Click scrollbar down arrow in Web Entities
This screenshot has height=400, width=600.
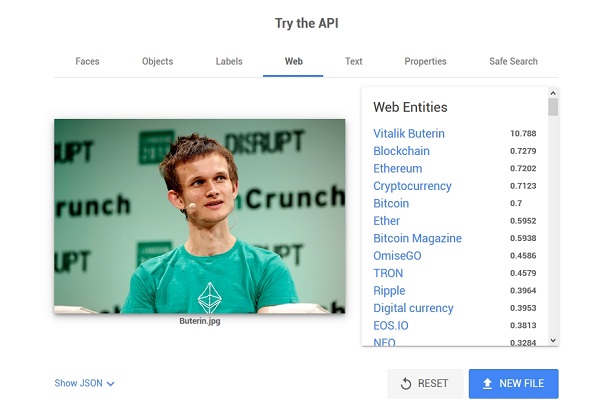(x=553, y=340)
